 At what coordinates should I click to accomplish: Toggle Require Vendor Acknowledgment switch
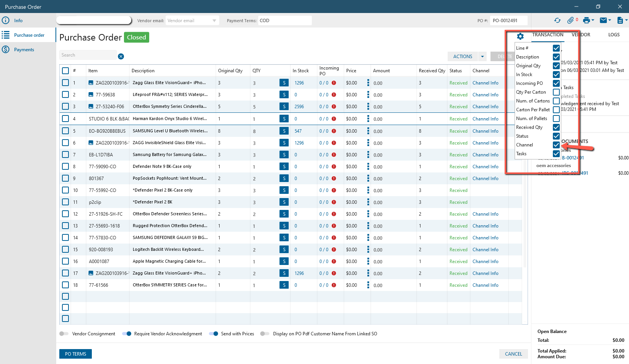pos(127,334)
